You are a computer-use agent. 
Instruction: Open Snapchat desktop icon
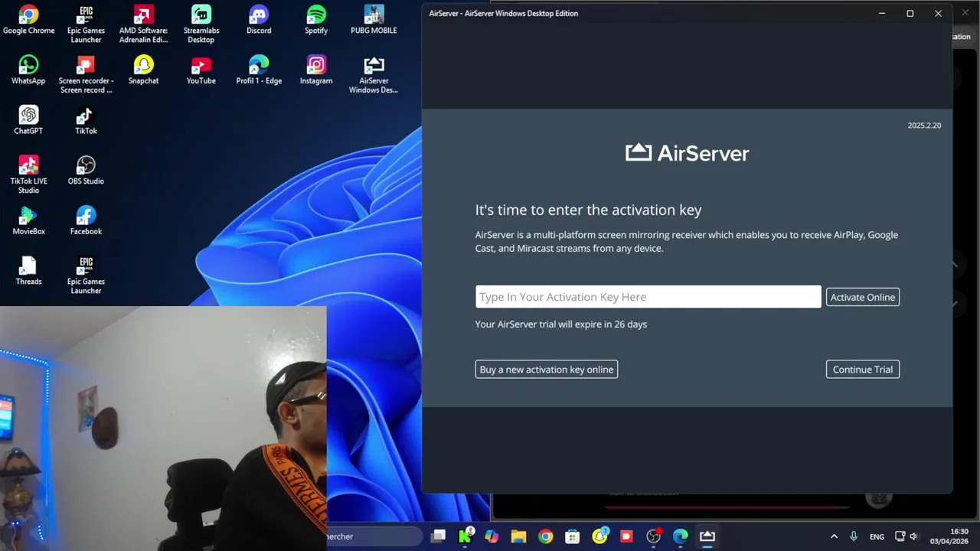143,70
